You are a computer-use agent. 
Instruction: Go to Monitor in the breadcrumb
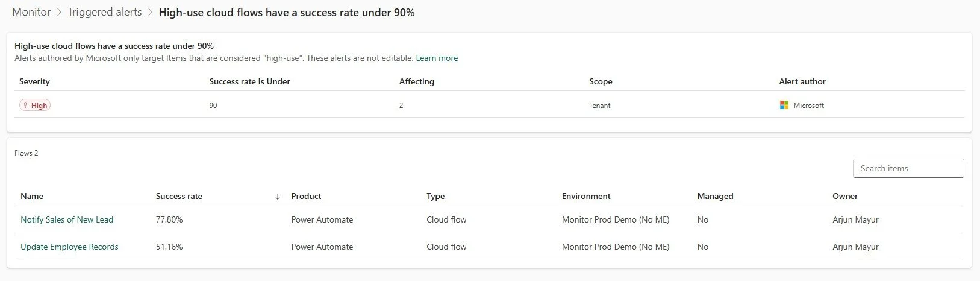pyautogui.click(x=31, y=12)
